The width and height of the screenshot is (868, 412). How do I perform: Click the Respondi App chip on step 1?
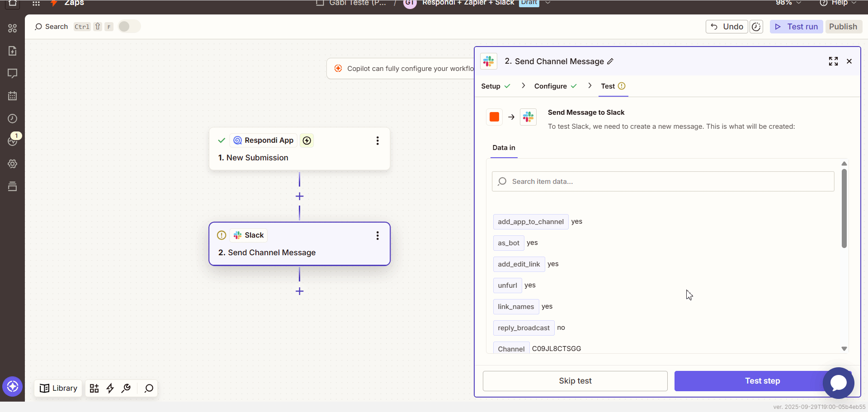pos(264,140)
